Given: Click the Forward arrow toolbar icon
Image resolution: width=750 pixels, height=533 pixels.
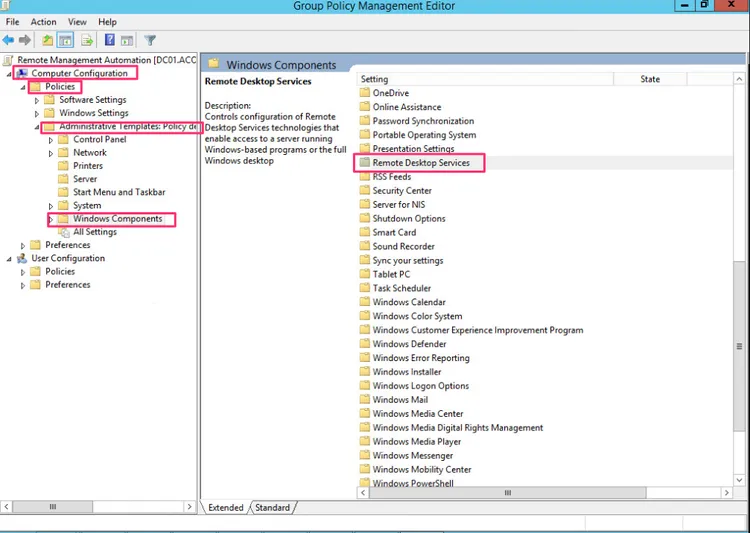Looking at the screenshot, I should click(x=24, y=41).
